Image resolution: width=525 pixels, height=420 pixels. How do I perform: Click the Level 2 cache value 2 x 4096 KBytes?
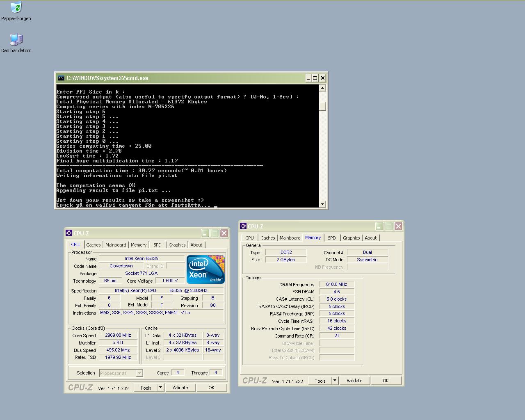(183, 350)
